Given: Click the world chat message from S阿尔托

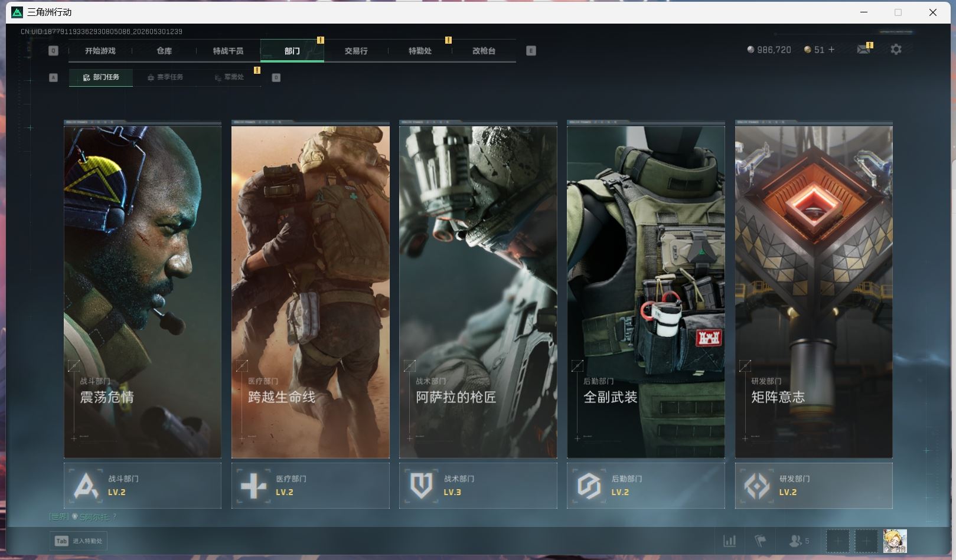Looking at the screenshot, I should click(83, 517).
